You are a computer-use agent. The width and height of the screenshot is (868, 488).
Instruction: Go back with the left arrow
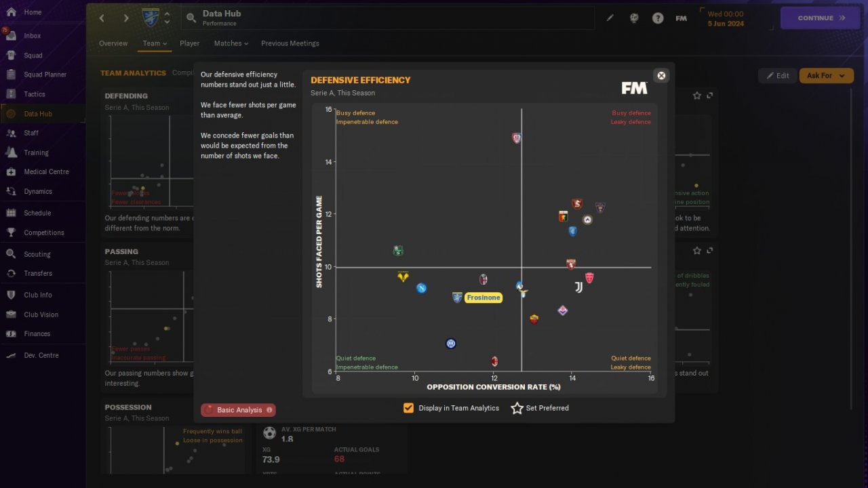coord(102,18)
